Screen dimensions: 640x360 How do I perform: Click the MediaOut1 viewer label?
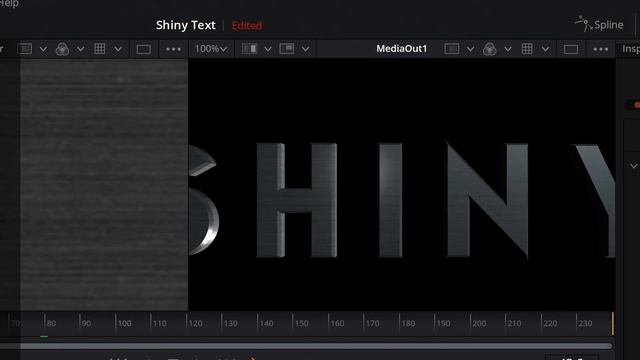[x=402, y=49]
